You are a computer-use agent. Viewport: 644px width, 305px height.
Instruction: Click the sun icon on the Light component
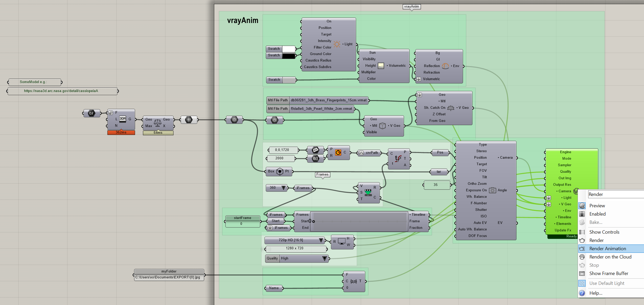(x=337, y=44)
